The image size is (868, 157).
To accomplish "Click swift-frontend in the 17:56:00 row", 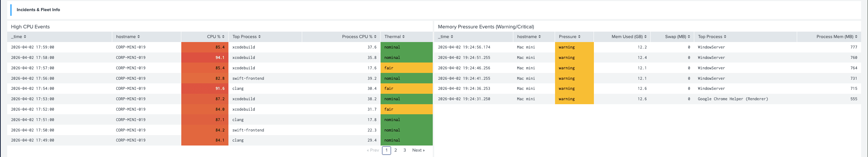I will coord(248,78).
